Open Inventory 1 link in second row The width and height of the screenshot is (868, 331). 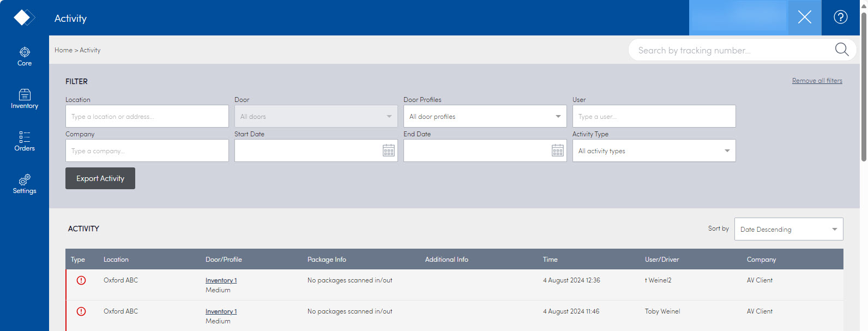coord(221,311)
